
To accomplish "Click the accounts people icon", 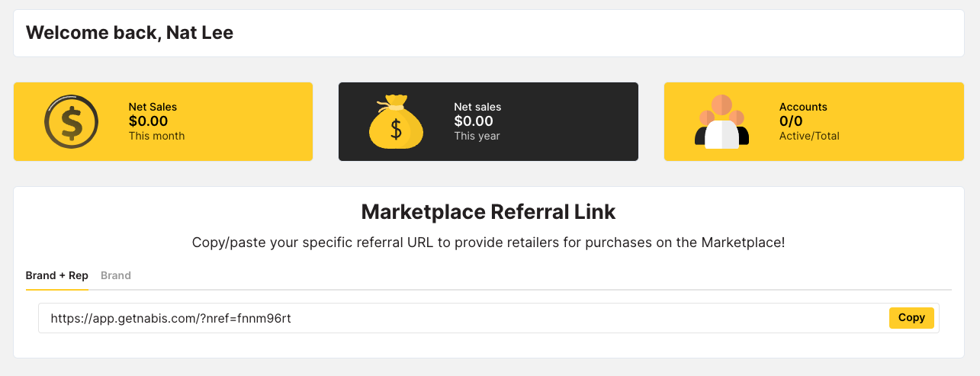I will tap(721, 122).
